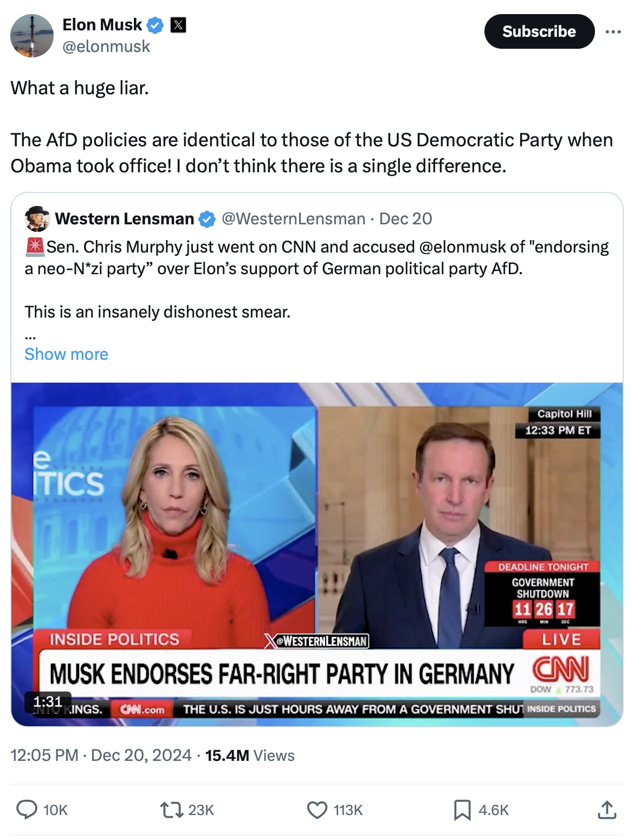Play the CNN video clip
This screenshot has width=634, height=840.
tap(317, 554)
